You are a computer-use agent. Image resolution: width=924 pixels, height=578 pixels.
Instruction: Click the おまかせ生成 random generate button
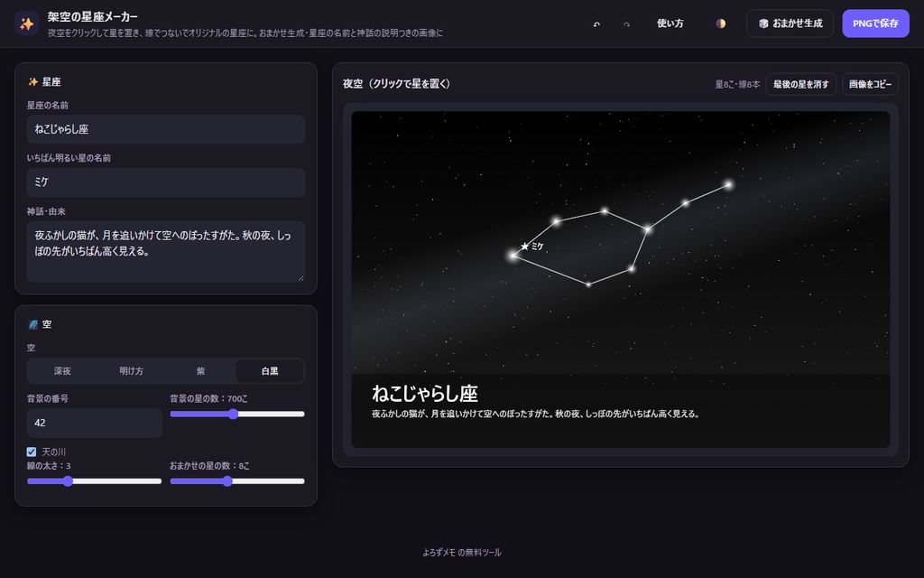tap(790, 23)
